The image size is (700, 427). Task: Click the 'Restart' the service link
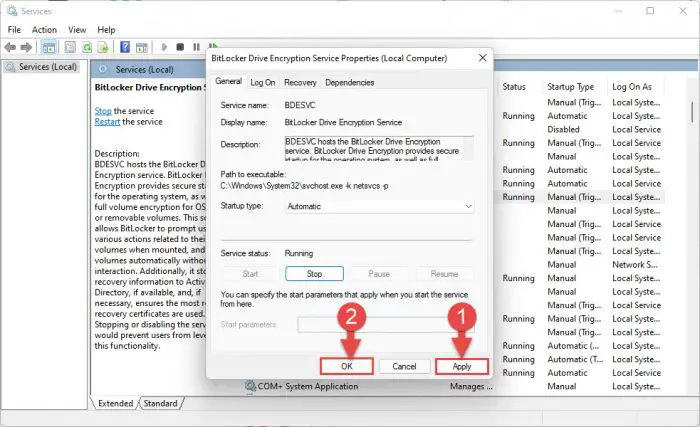pos(107,121)
